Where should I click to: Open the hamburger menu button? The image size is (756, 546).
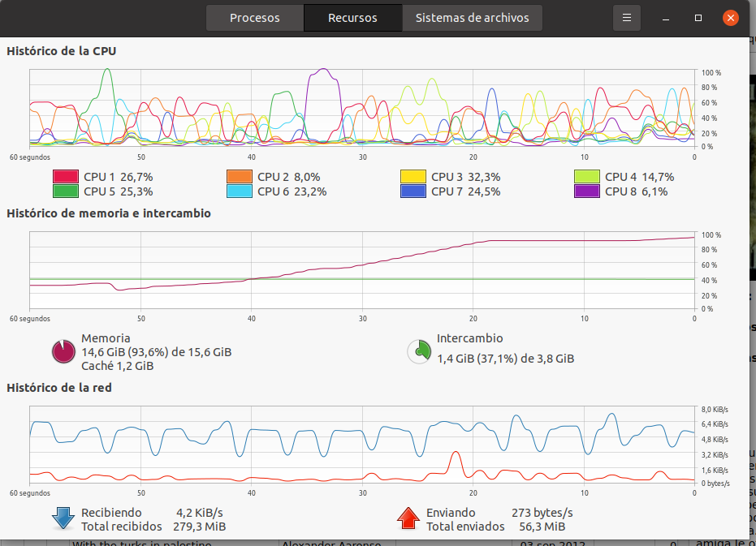tap(626, 18)
